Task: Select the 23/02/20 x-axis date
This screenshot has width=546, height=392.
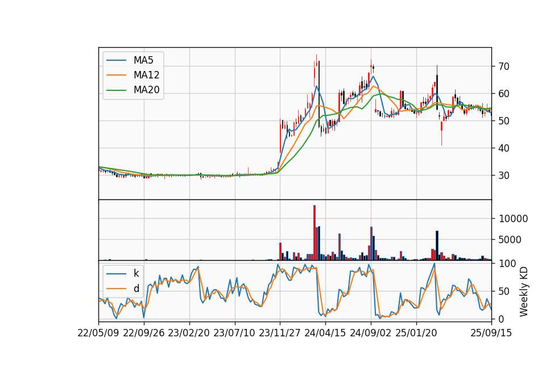Action: [x=189, y=333]
